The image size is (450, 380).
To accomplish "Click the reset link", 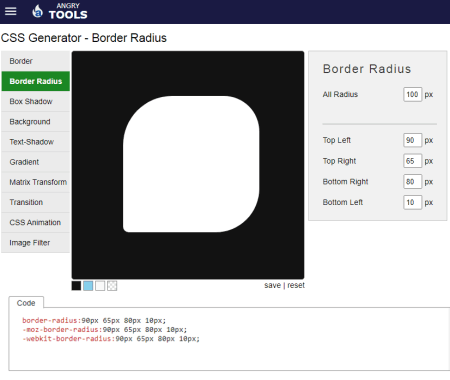I will coord(296,285).
